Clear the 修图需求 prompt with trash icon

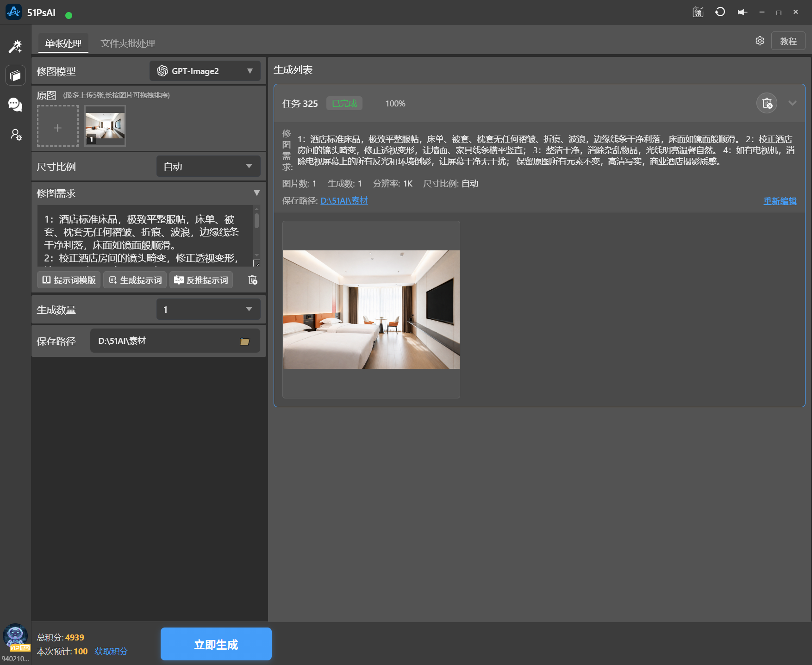(252, 280)
